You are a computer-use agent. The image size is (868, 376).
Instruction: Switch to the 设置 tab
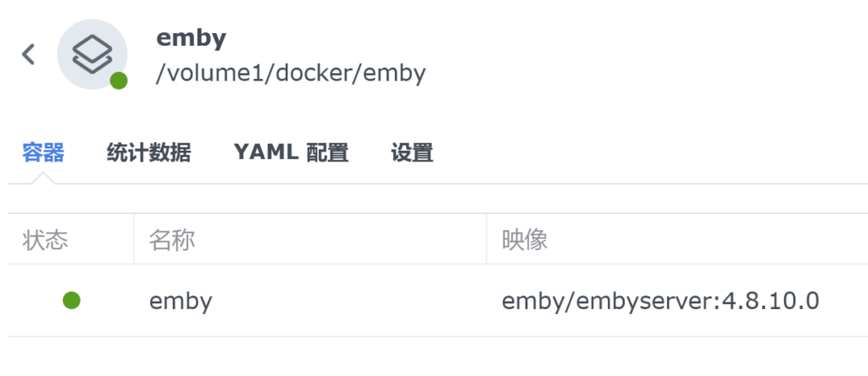412,152
